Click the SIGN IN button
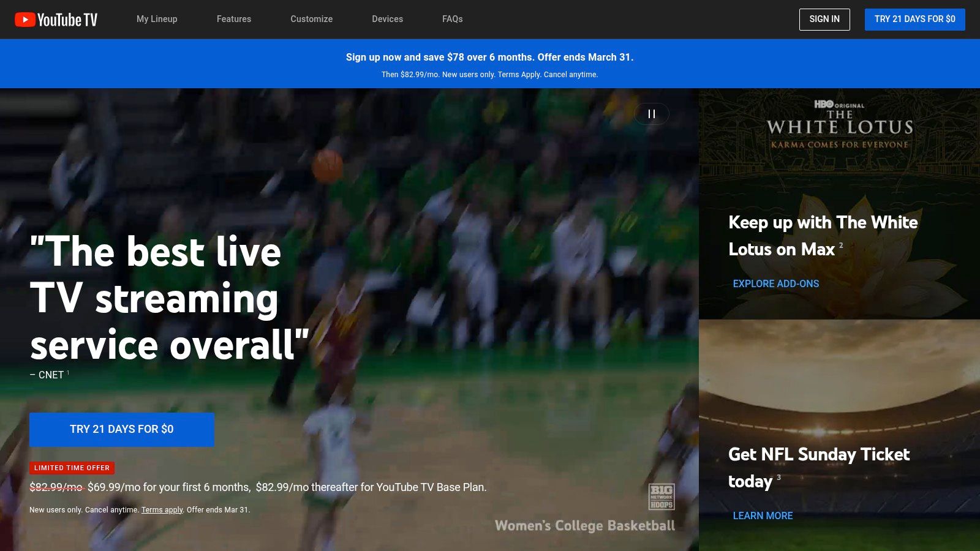The width and height of the screenshot is (980, 551). (x=824, y=20)
